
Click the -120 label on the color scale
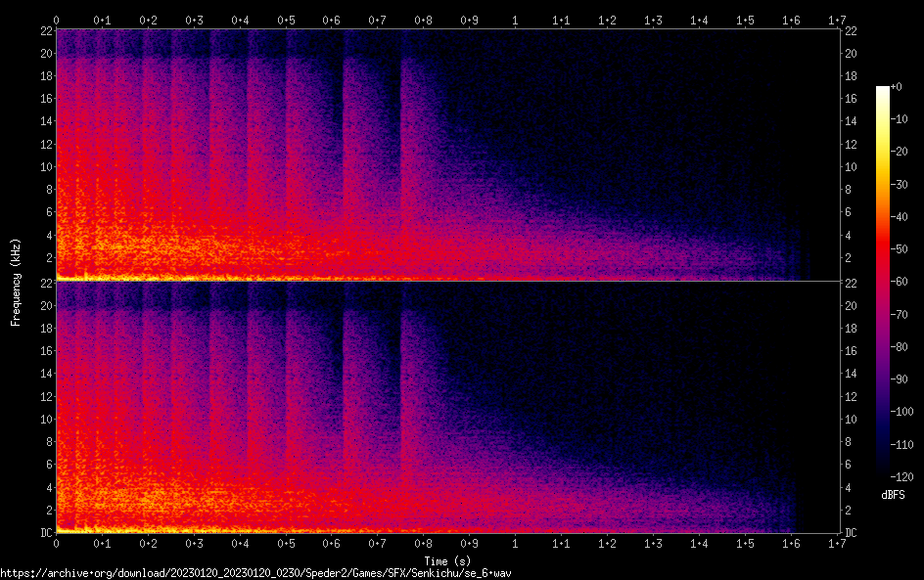click(x=900, y=476)
